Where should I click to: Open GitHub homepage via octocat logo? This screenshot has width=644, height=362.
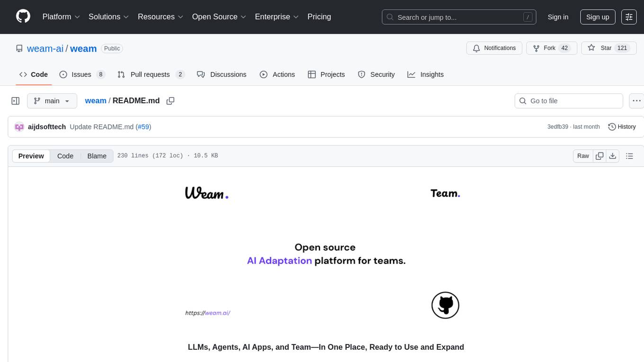pyautogui.click(x=23, y=17)
